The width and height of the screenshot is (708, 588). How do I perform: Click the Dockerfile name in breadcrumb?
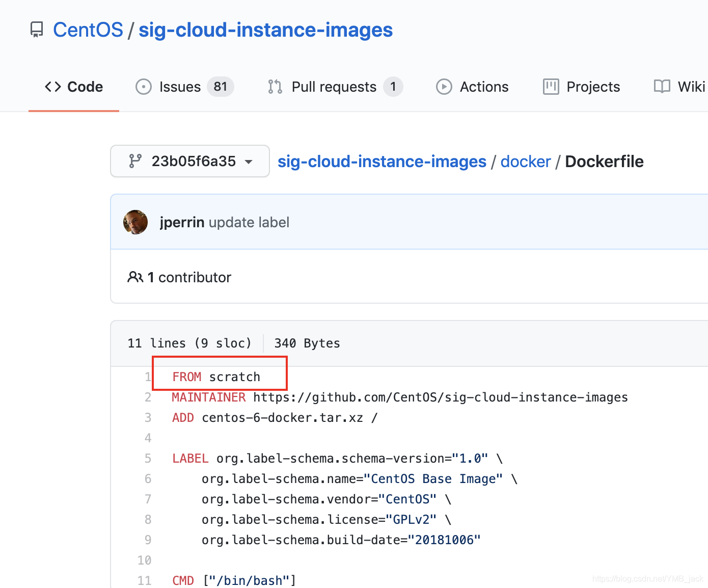point(604,162)
